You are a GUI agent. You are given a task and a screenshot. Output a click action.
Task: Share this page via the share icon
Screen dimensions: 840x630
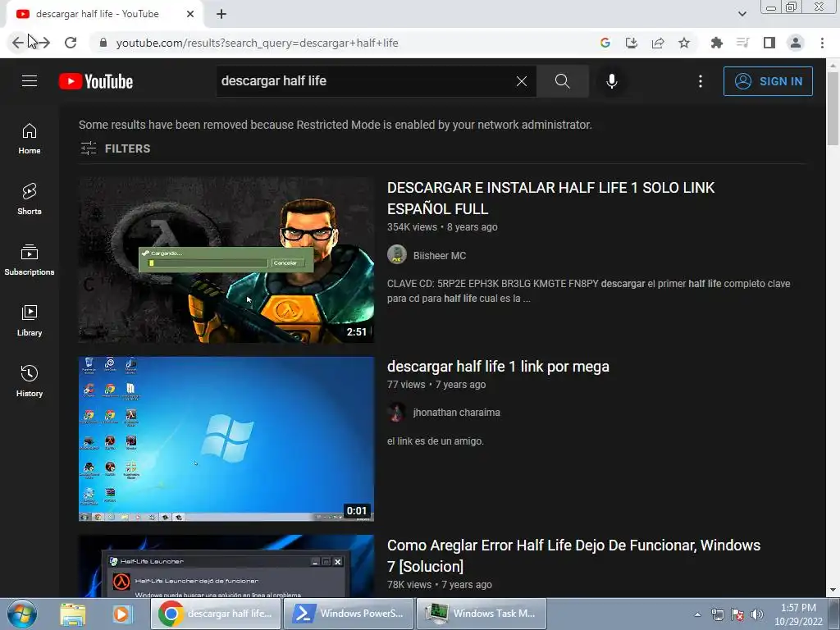[658, 43]
